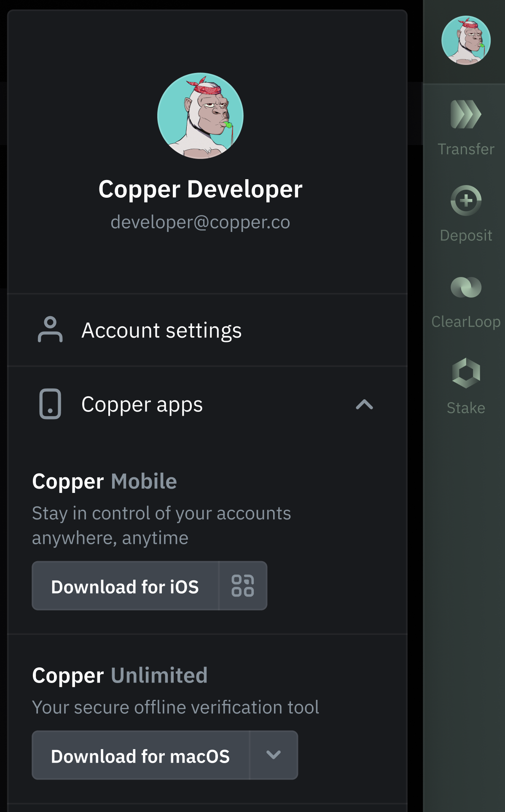Click the Stake label in the sidebar
This screenshot has height=812, width=505.
tap(466, 408)
